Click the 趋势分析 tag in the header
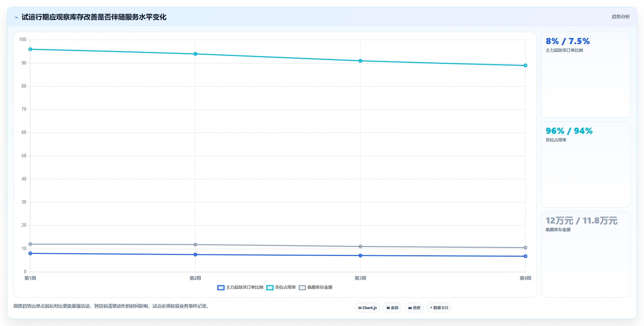The width and height of the screenshot is (644, 326). click(x=621, y=17)
